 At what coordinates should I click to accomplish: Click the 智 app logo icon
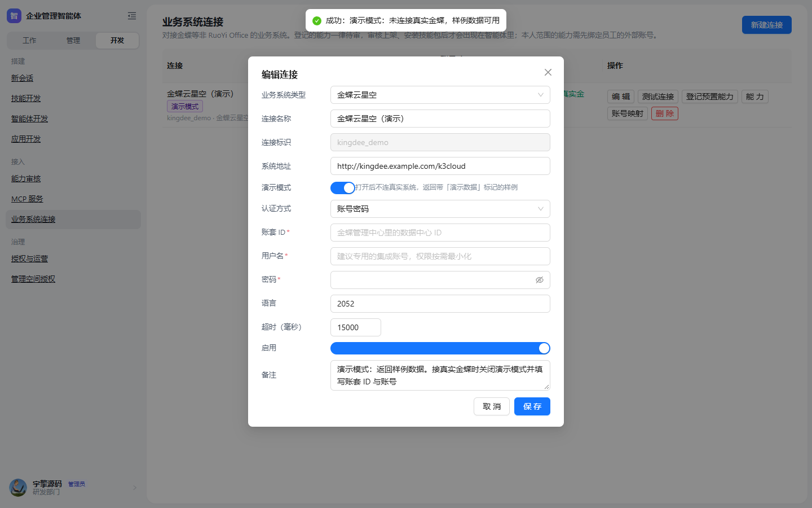pyautogui.click(x=14, y=16)
